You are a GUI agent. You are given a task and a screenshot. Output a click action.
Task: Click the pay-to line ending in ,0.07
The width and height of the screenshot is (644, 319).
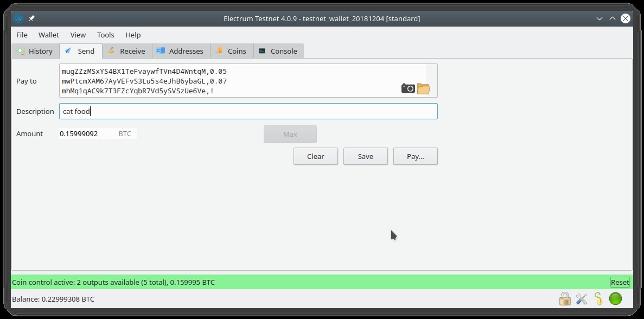click(144, 81)
